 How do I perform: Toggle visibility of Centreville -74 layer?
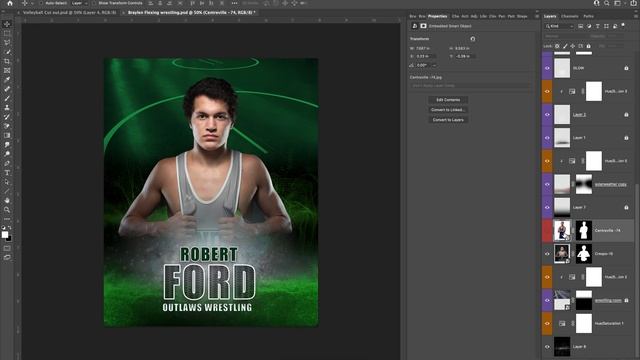coord(547,231)
